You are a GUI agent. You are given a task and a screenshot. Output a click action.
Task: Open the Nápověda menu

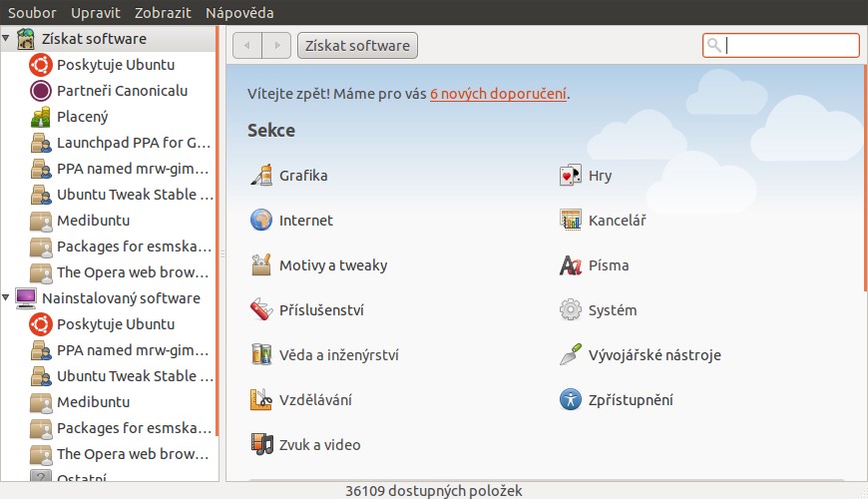click(x=239, y=13)
